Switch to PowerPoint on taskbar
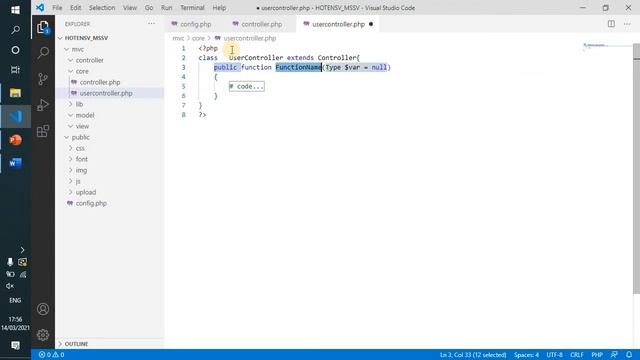This screenshot has height=360, width=640. pyautogui.click(x=15, y=140)
